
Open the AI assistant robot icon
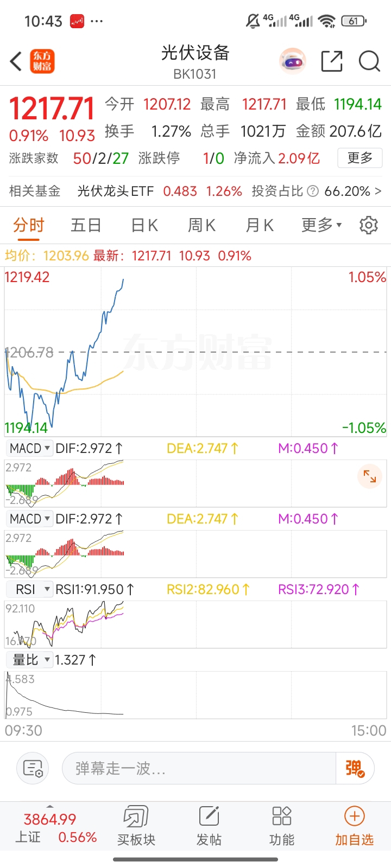(293, 62)
